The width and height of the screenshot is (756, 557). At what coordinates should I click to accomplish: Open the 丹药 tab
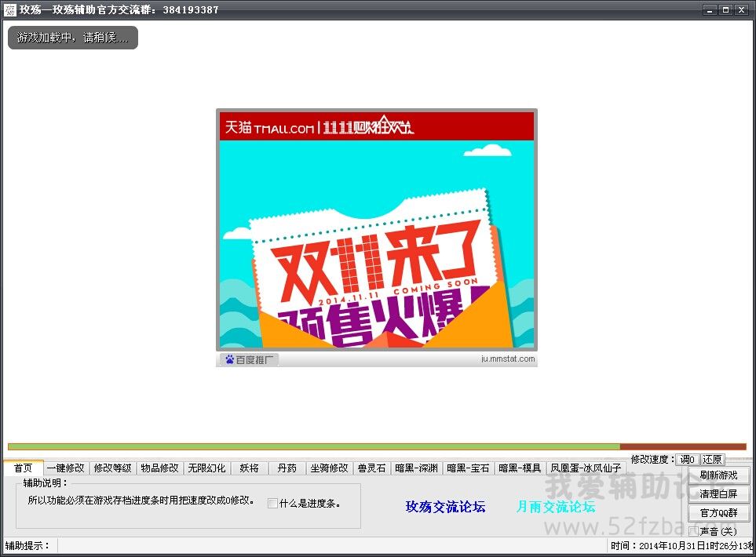pyautogui.click(x=287, y=468)
